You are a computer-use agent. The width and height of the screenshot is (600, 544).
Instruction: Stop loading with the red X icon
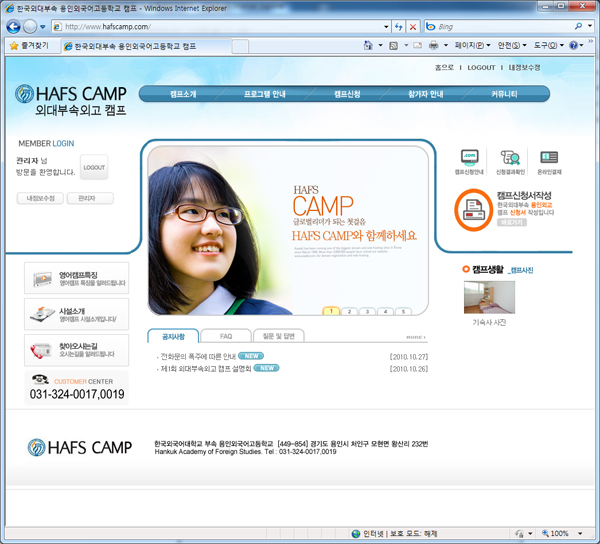click(413, 27)
